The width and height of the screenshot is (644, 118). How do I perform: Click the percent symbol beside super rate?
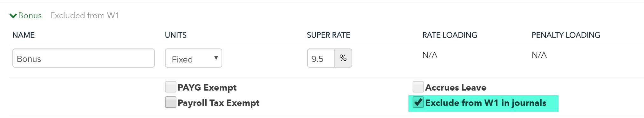[x=343, y=58]
